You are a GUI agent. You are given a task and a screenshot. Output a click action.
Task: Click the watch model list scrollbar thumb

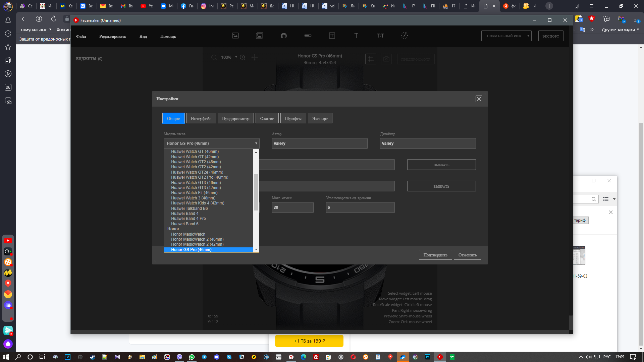coord(256,192)
